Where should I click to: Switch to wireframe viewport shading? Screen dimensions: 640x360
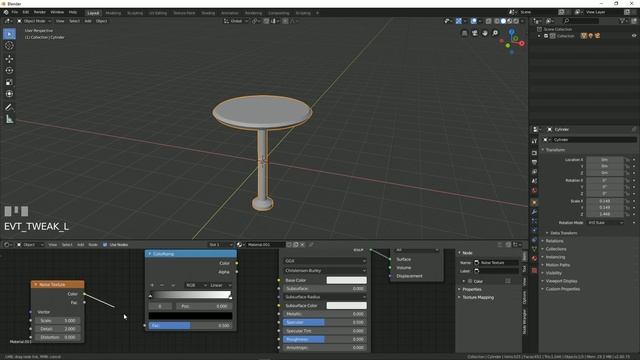pyautogui.click(x=496, y=21)
